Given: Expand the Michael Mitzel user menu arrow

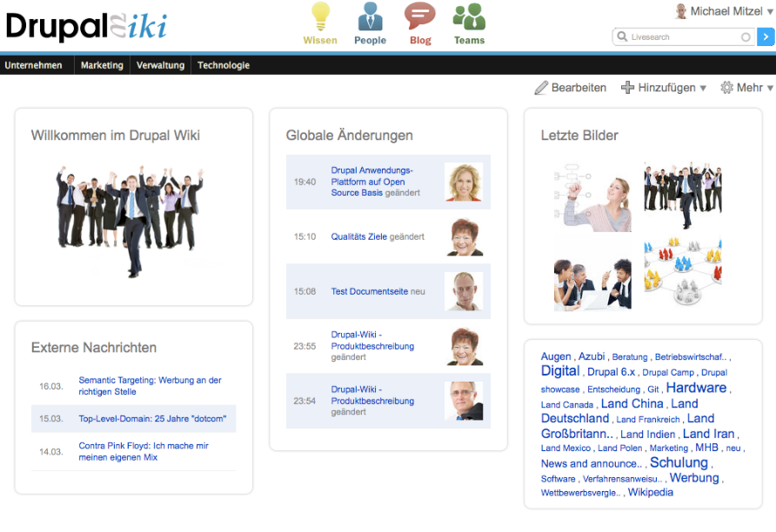Looking at the screenshot, I should tap(770, 11).
